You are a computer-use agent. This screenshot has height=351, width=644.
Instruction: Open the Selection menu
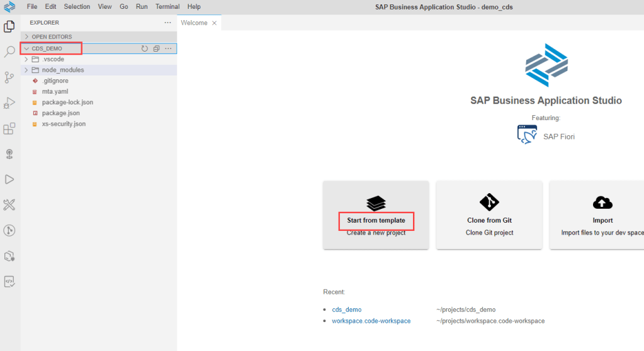(x=77, y=6)
